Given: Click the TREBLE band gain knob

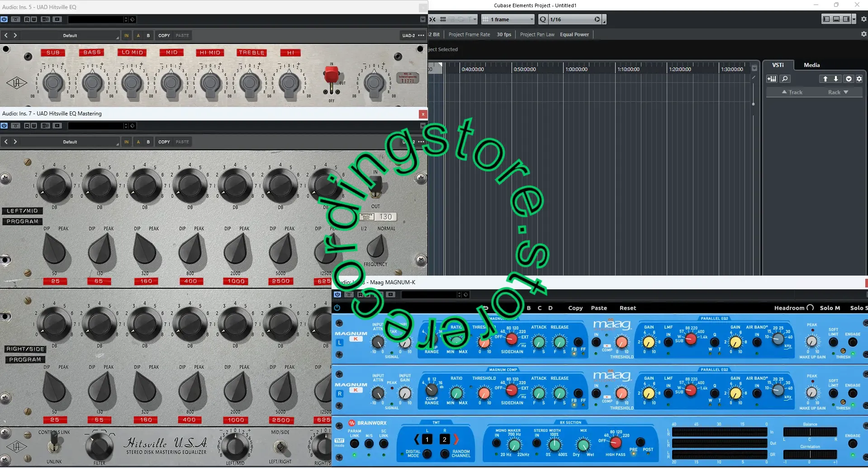Looking at the screenshot, I should (250, 83).
